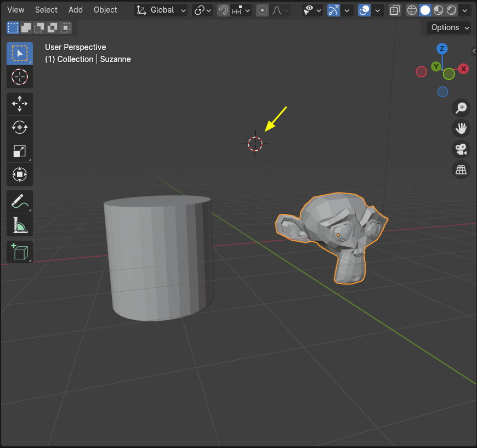This screenshot has height=448, width=477.
Task: Open object visibility and selectability dropdown
Action: click(x=313, y=10)
